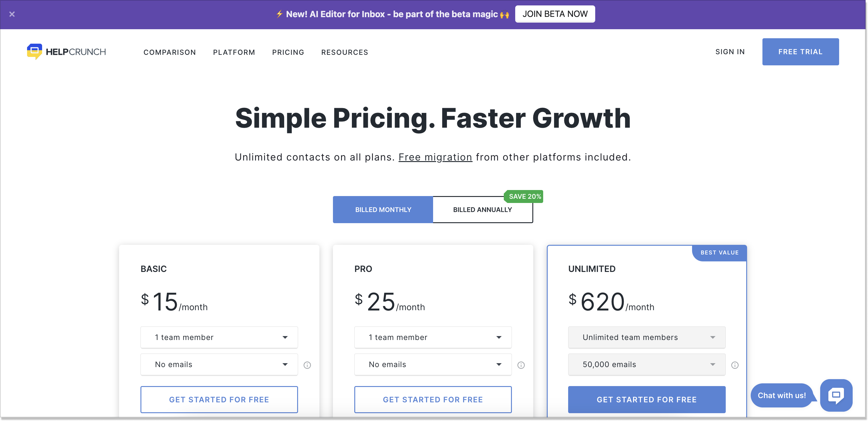Open Unlimited plan 50,000 emails dropdown
The height and width of the screenshot is (421, 868).
tap(647, 364)
